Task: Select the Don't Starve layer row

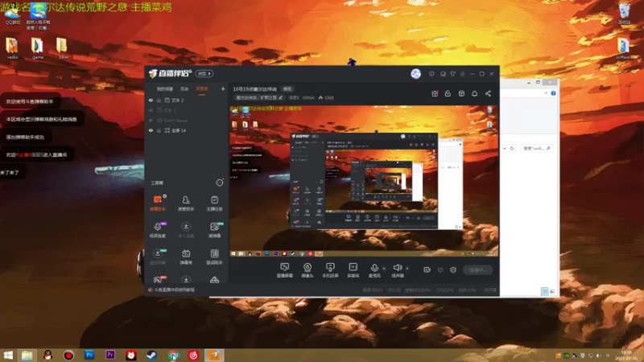Action: point(186,121)
